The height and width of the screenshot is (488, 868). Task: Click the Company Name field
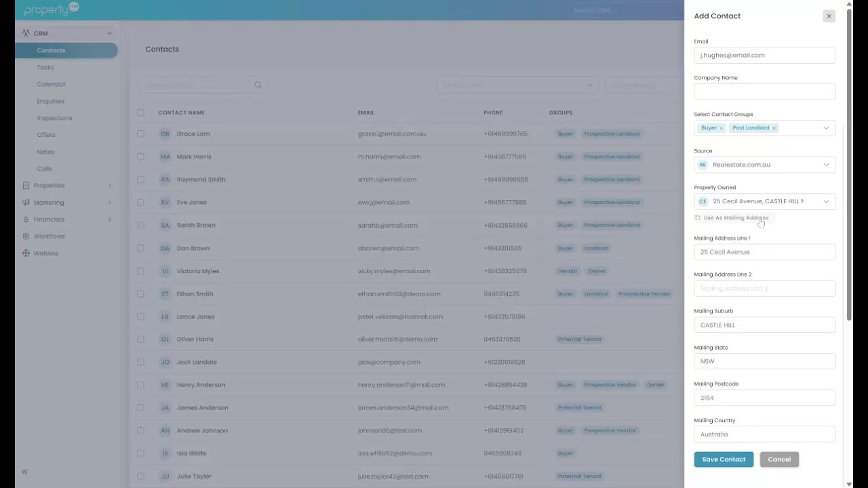pyautogui.click(x=764, y=91)
